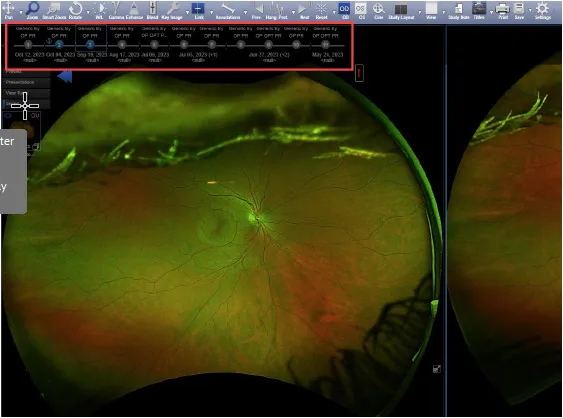
Task: Select timeline study 10 node
Action: click(296, 45)
